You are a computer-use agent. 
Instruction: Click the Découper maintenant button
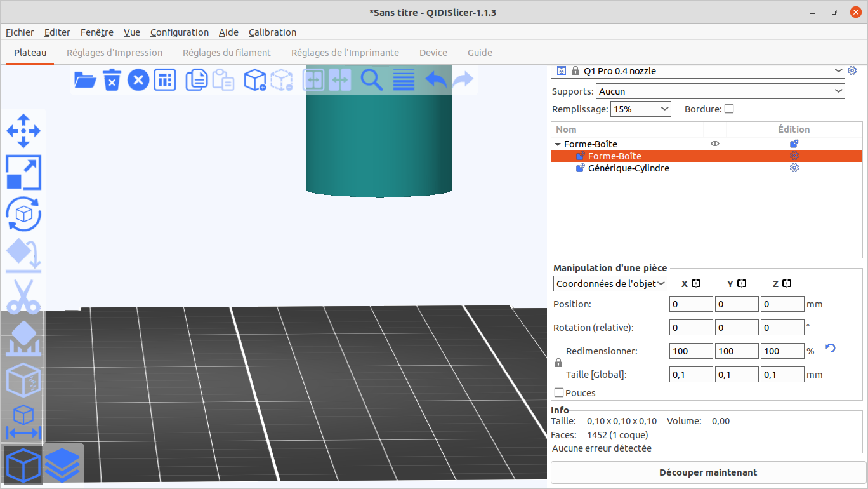pyautogui.click(x=707, y=472)
